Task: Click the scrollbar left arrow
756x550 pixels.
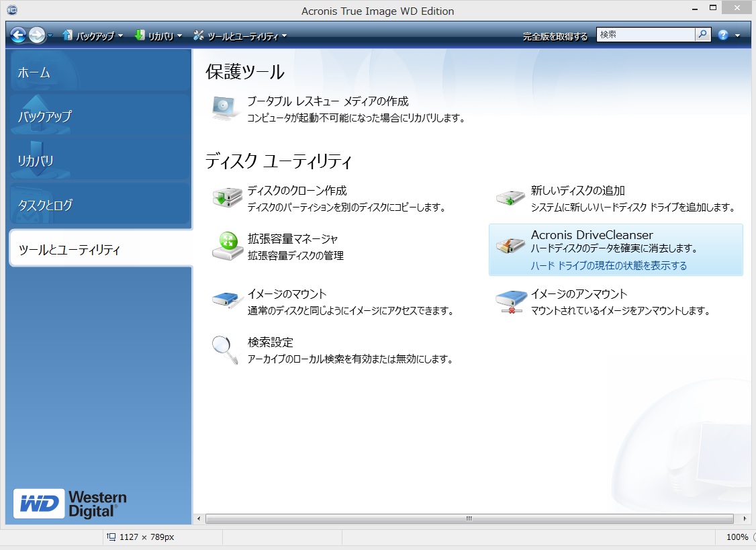Action: (199, 518)
